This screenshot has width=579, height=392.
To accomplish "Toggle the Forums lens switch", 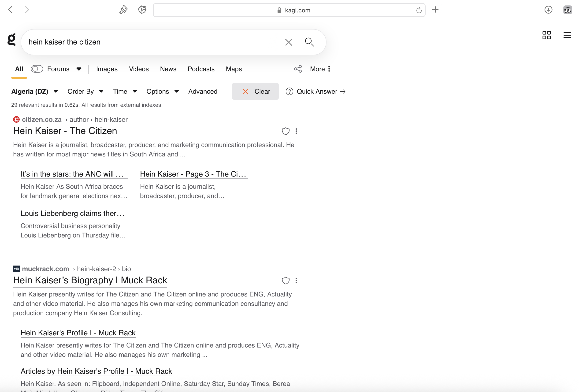I will pos(37,69).
